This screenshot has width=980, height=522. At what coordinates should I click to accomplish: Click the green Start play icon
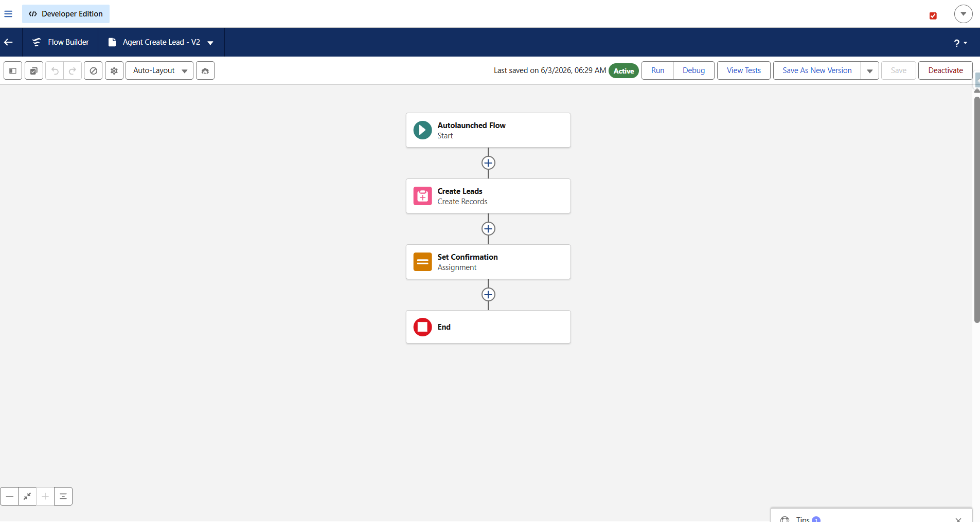[423, 130]
